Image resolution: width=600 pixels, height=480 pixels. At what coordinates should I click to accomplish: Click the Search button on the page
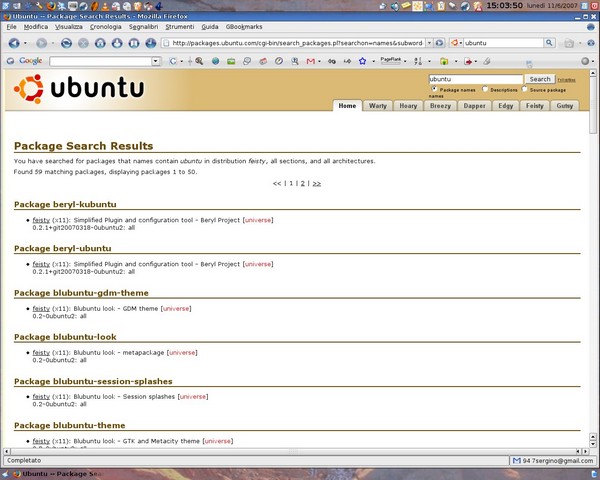[540, 79]
